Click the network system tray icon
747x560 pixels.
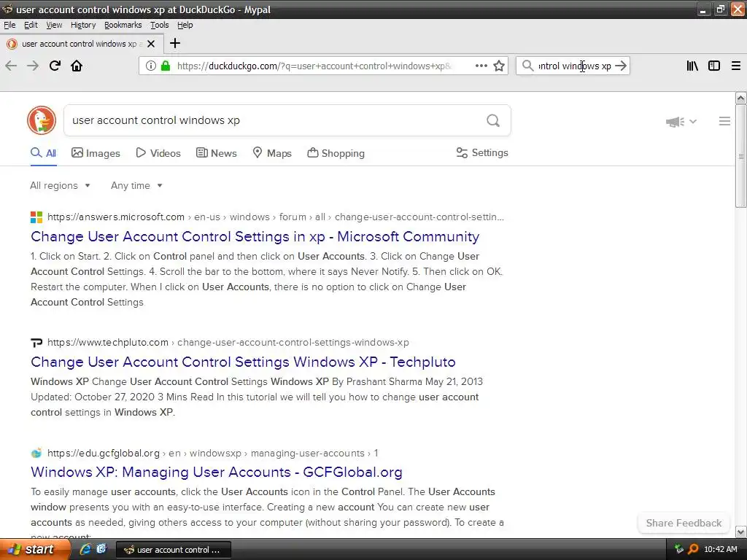point(679,549)
